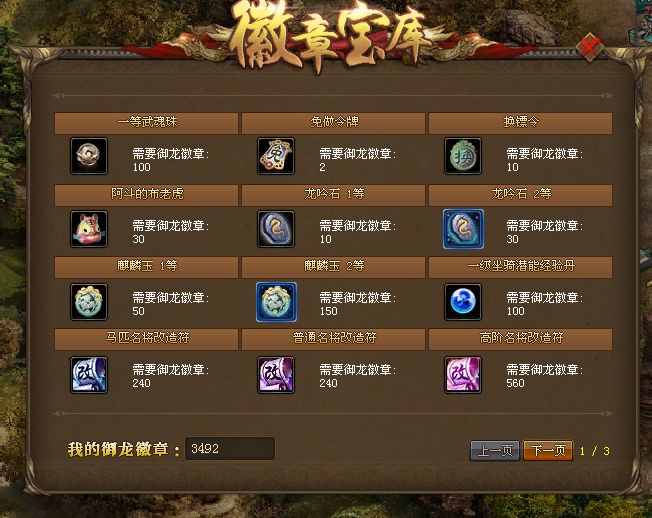Pick the 普通名将改造符 purple icon
Image resolution: width=652 pixels, height=518 pixels.
click(x=276, y=375)
